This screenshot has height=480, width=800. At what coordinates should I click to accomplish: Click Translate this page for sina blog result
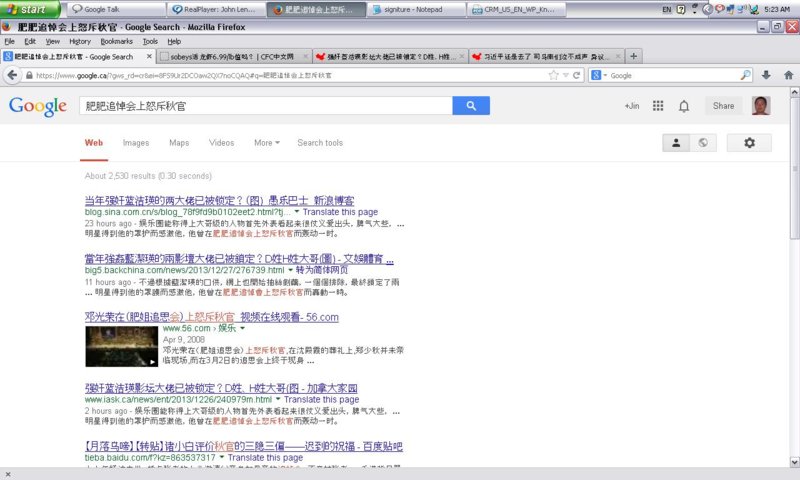click(340, 212)
